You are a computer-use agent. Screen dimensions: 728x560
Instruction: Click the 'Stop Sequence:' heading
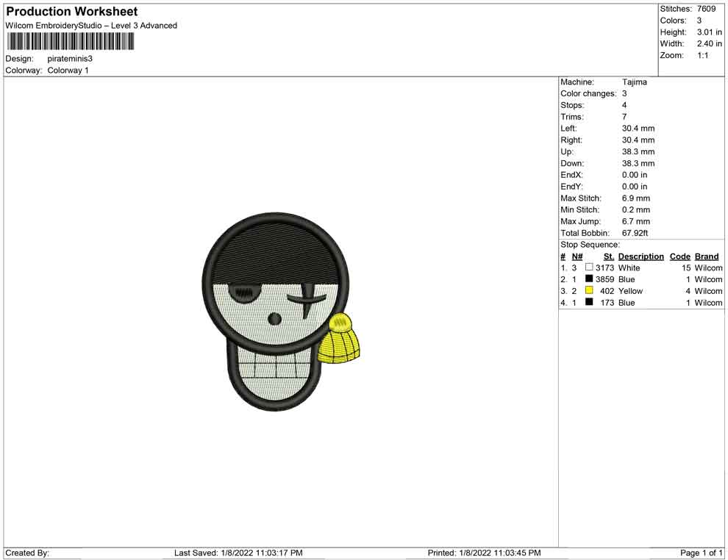tap(590, 245)
